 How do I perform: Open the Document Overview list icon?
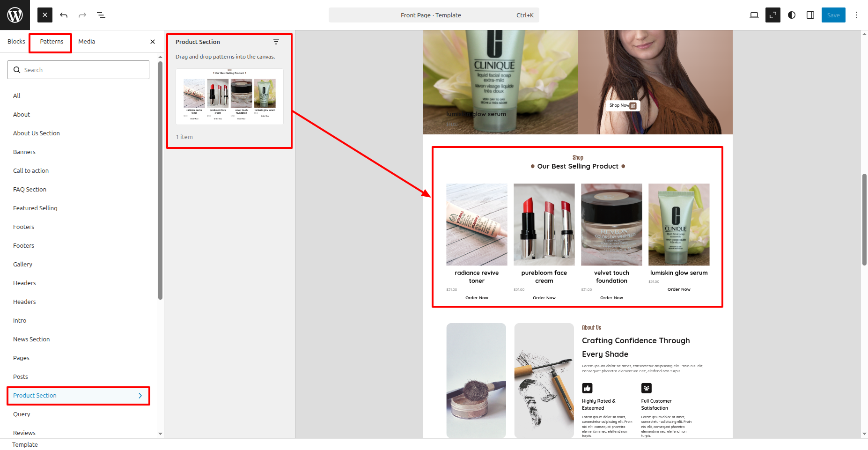101,15
